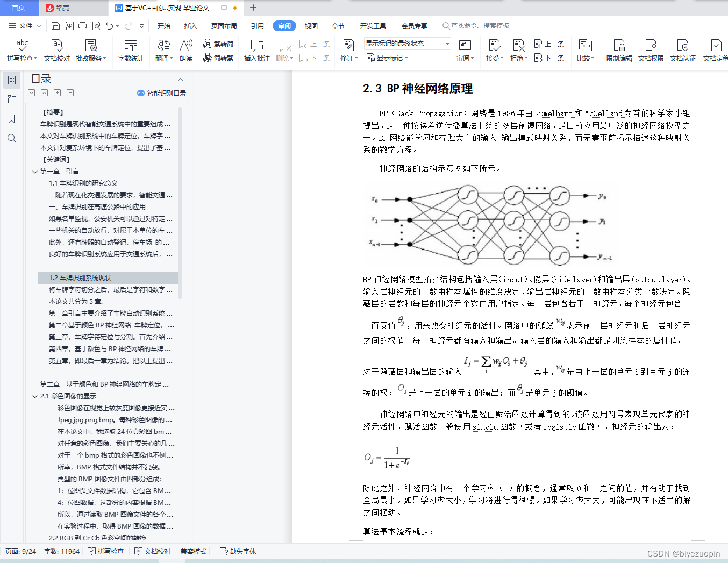
Task: Undo the last action
Action: point(110,26)
